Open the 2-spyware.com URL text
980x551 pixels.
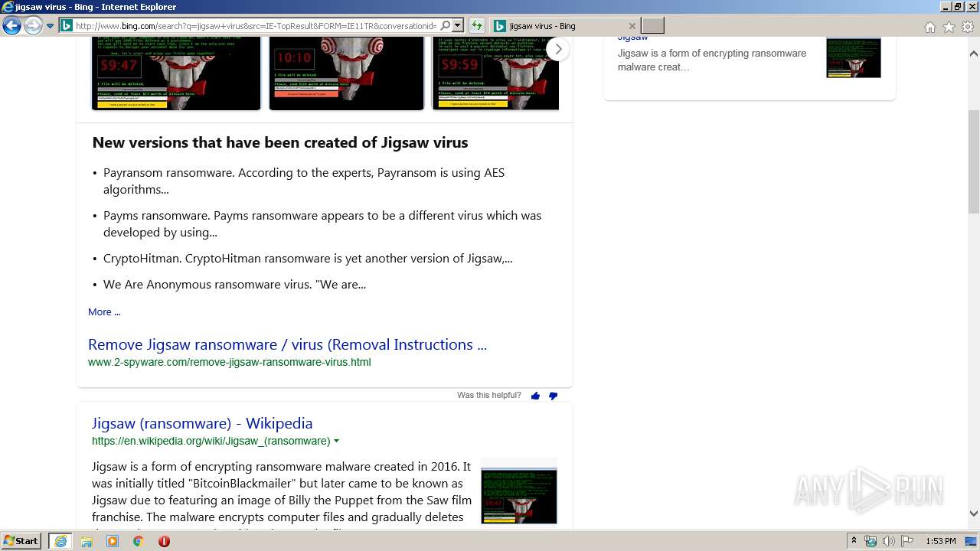tap(229, 362)
